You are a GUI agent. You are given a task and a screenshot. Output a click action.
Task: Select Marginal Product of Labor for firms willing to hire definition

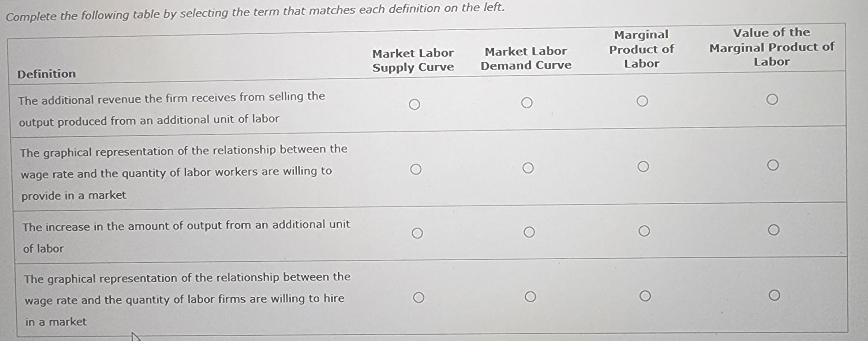(x=646, y=296)
